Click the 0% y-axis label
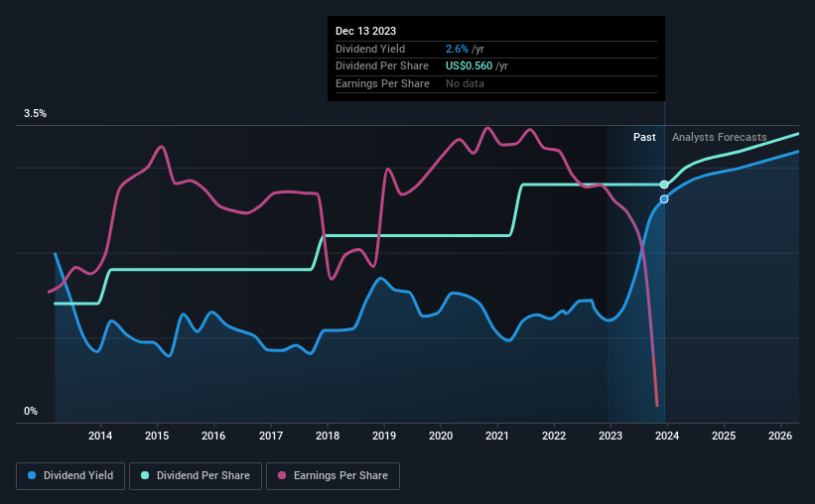Viewport: 815px width, 504px height. click(31, 411)
